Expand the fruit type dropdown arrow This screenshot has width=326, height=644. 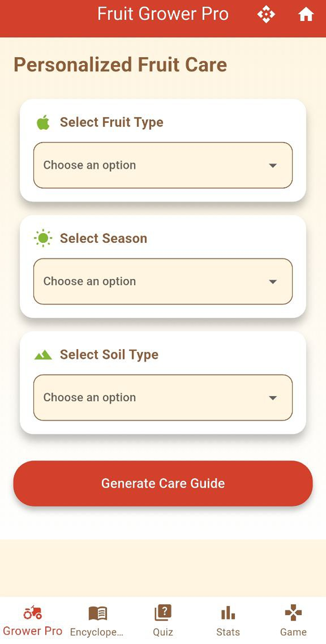tap(273, 165)
